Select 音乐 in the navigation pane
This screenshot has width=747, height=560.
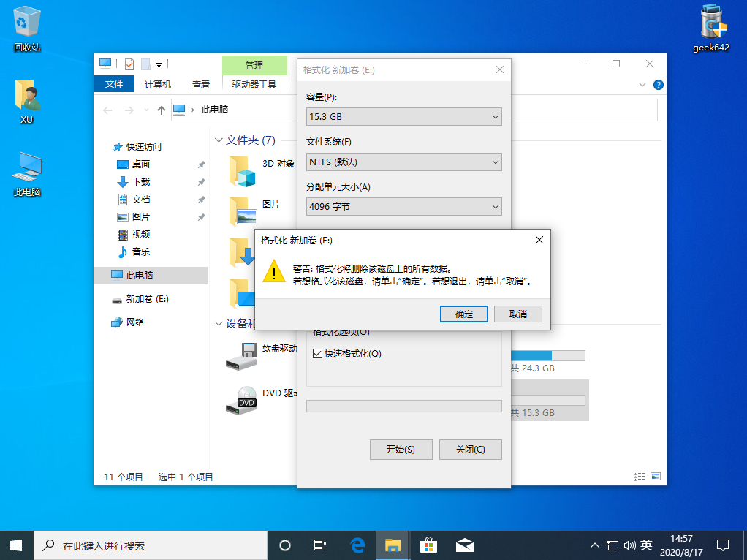(x=141, y=251)
